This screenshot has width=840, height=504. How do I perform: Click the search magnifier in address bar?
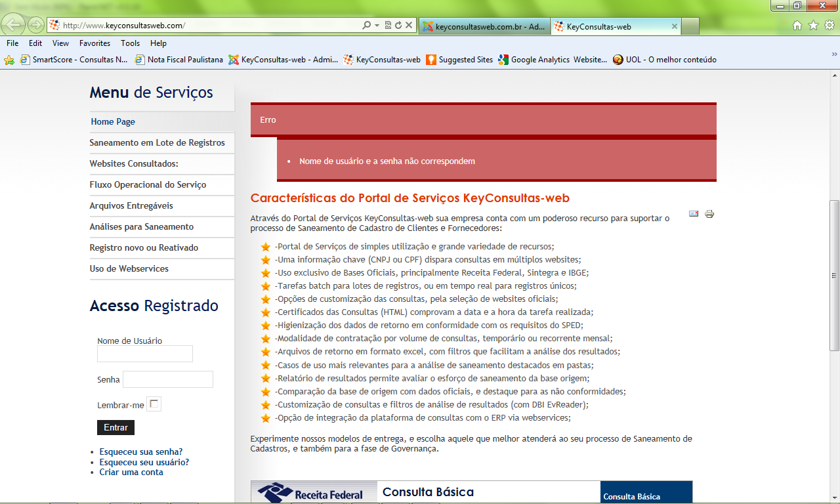click(x=366, y=26)
